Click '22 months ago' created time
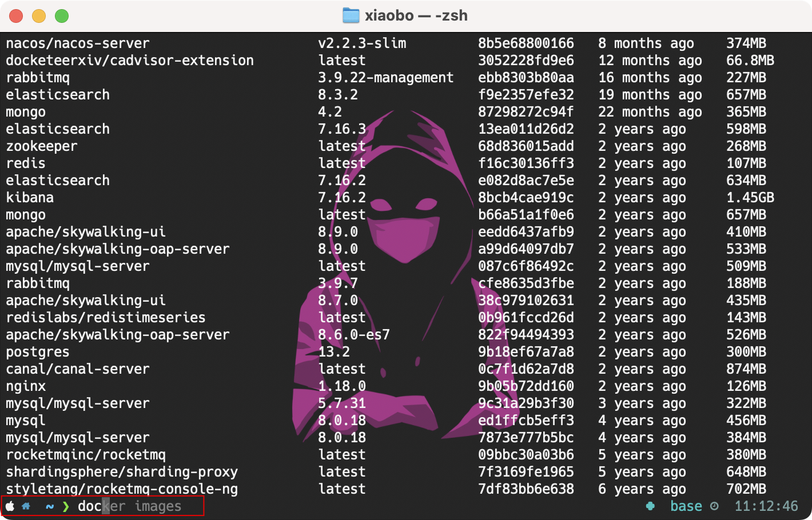The width and height of the screenshot is (812, 520). click(x=650, y=112)
